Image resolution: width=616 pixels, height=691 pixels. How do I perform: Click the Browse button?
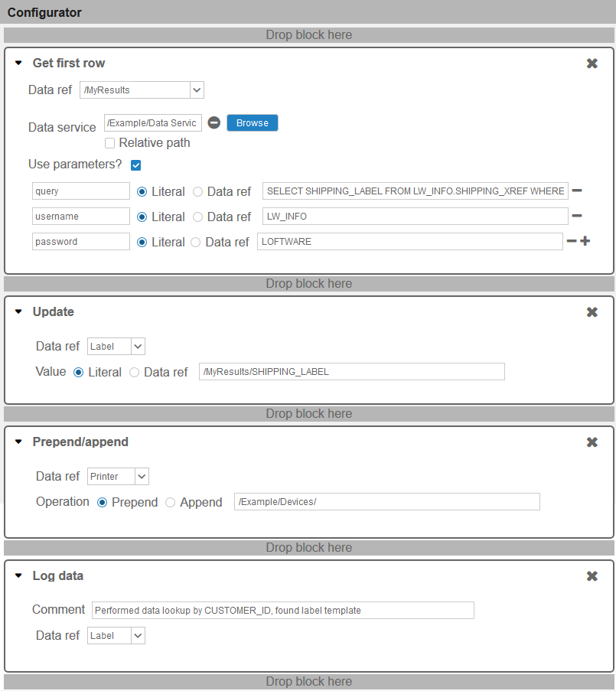[x=253, y=123]
